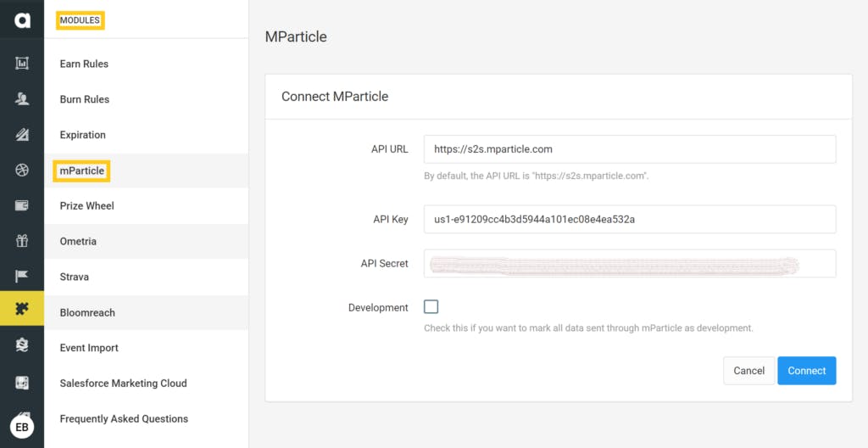The width and height of the screenshot is (868, 448).
Task: Click the 'By default, the API URL' hint
Action: (536, 176)
